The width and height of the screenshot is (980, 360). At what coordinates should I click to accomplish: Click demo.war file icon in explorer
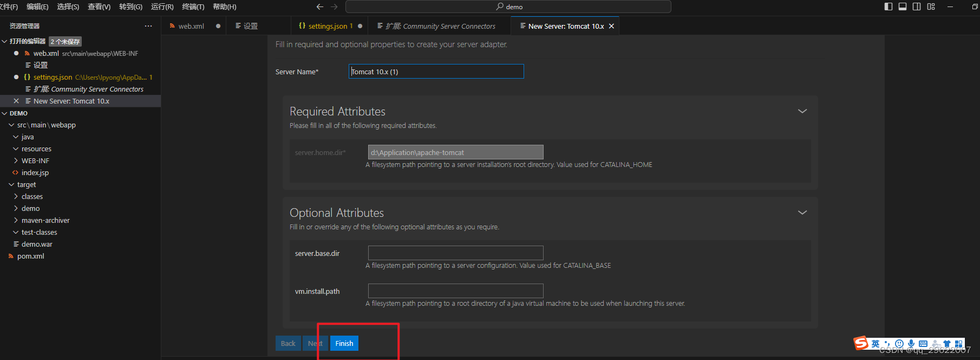click(16, 244)
